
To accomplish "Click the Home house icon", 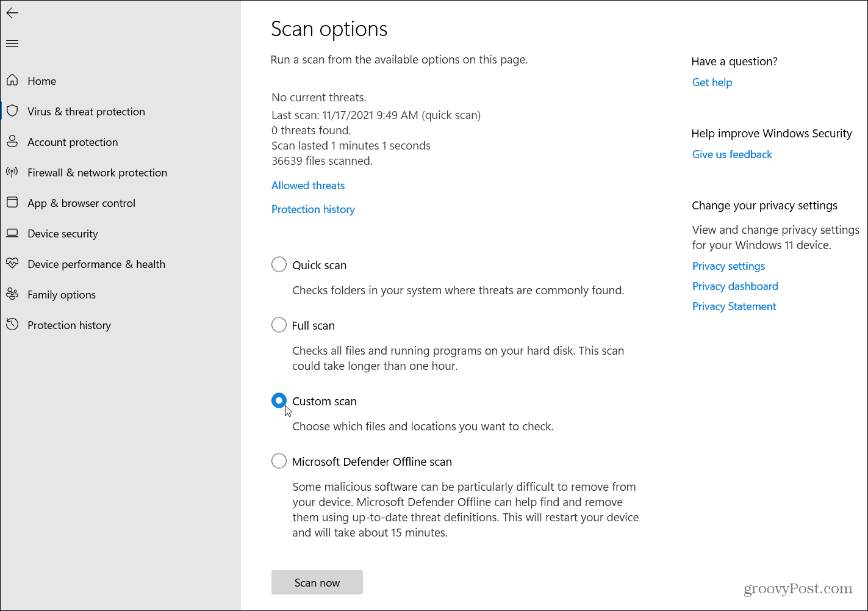I will pos(12,81).
